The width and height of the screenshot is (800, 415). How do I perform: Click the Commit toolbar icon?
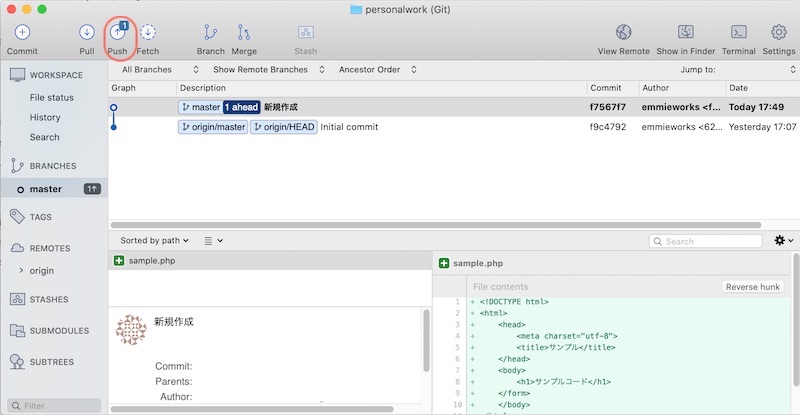pyautogui.click(x=22, y=32)
